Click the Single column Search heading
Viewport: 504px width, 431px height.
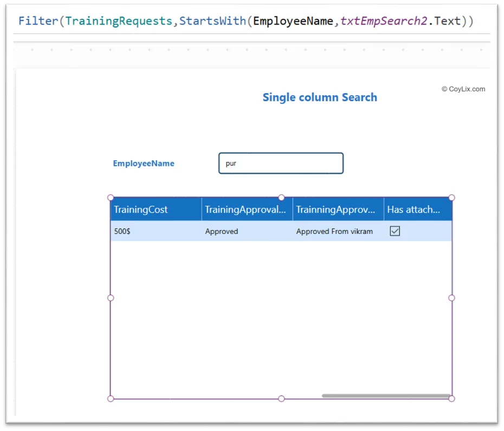coord(320,97)
